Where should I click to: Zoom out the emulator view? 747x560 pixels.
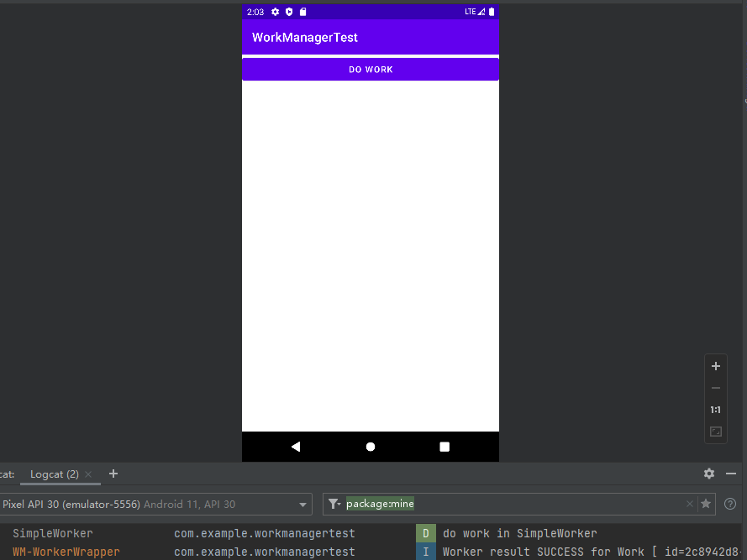[x=716, y=388]
